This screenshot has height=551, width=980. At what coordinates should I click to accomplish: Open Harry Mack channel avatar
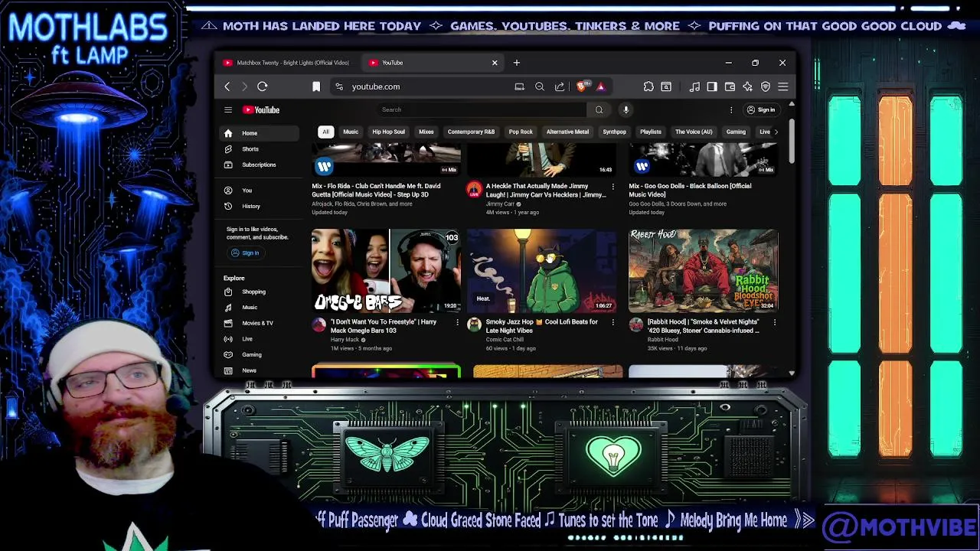click(319, 325)
